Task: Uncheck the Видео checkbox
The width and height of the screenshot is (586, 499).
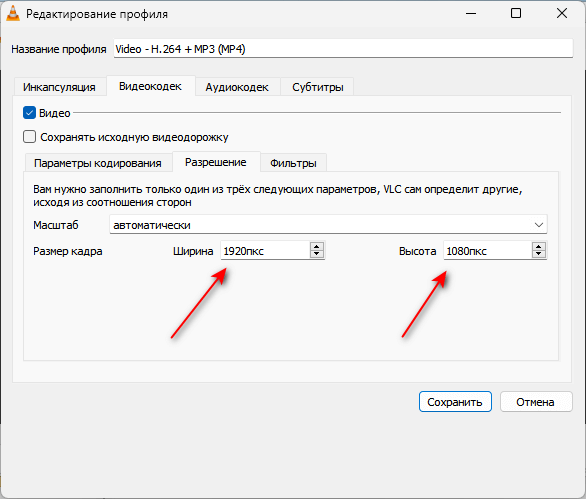Action: point(30,113)
